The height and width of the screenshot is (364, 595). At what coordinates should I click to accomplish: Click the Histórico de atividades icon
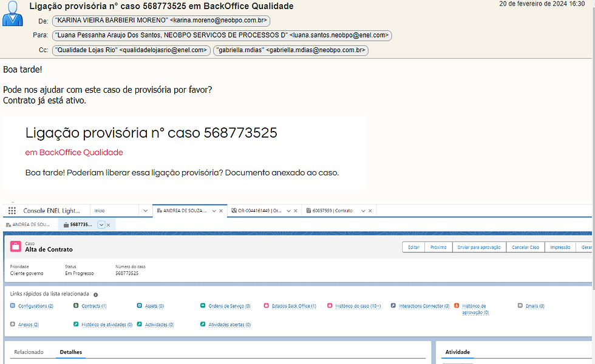76,324
